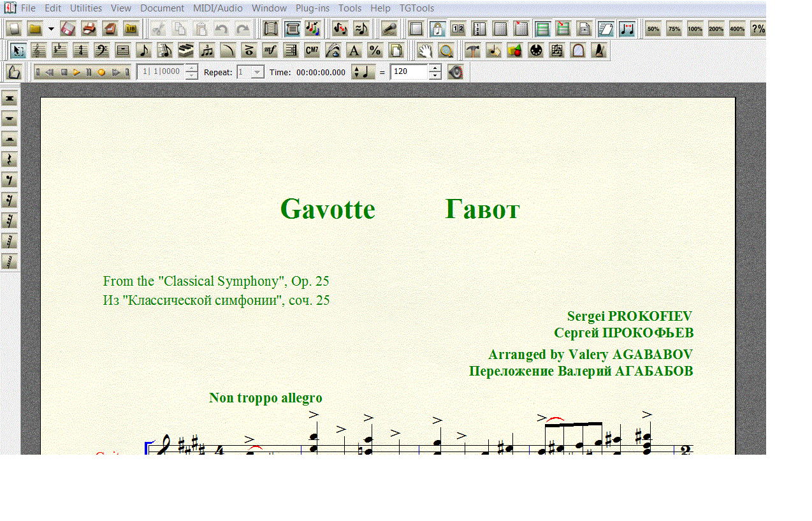Set zoom to 200%
Image resolution: width=812 pixels, height=521 pixels.
pos(716,29)
